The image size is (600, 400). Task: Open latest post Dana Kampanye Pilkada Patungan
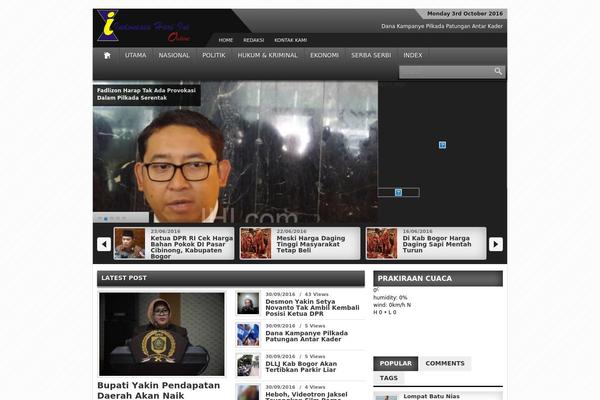click(307, 336)
